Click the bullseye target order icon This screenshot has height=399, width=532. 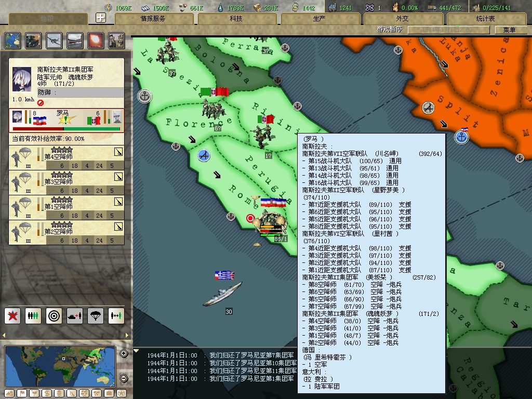(54, 316)
